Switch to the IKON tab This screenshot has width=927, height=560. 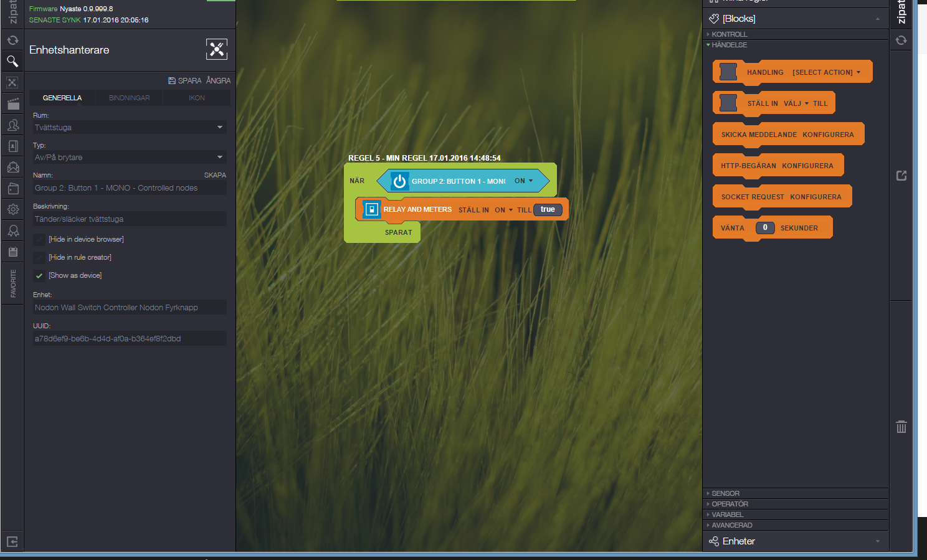click(x=196, y=98)
